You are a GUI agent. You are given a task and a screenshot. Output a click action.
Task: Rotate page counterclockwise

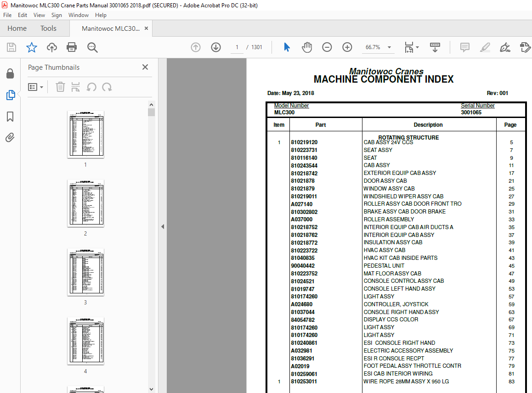91,87
